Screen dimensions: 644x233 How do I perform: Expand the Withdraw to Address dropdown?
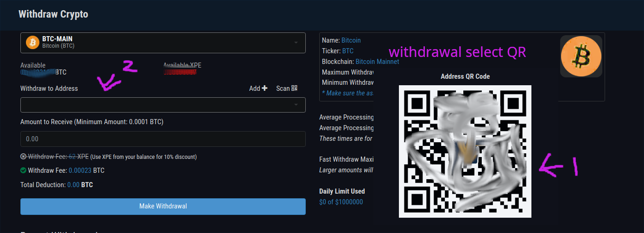point(163,105)
